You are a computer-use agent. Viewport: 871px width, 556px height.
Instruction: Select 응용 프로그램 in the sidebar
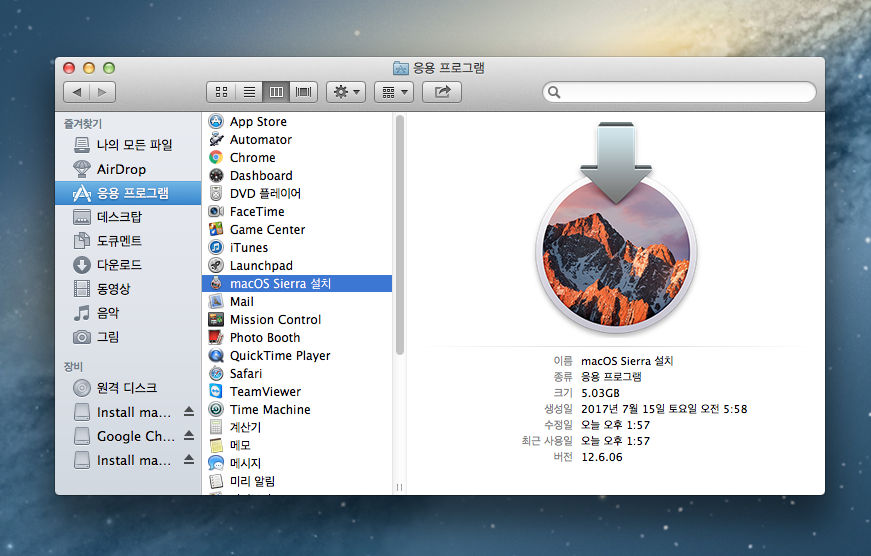128,193
